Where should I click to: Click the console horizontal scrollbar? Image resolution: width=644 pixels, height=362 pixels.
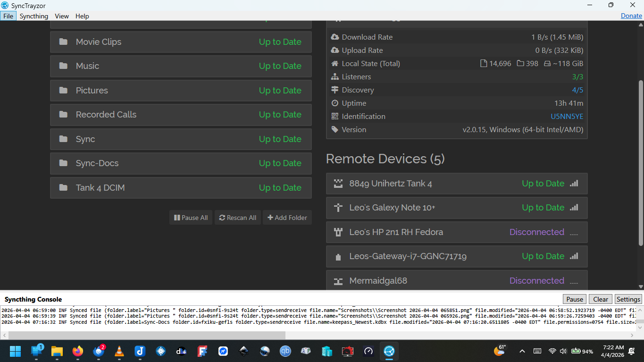(147, 335)
